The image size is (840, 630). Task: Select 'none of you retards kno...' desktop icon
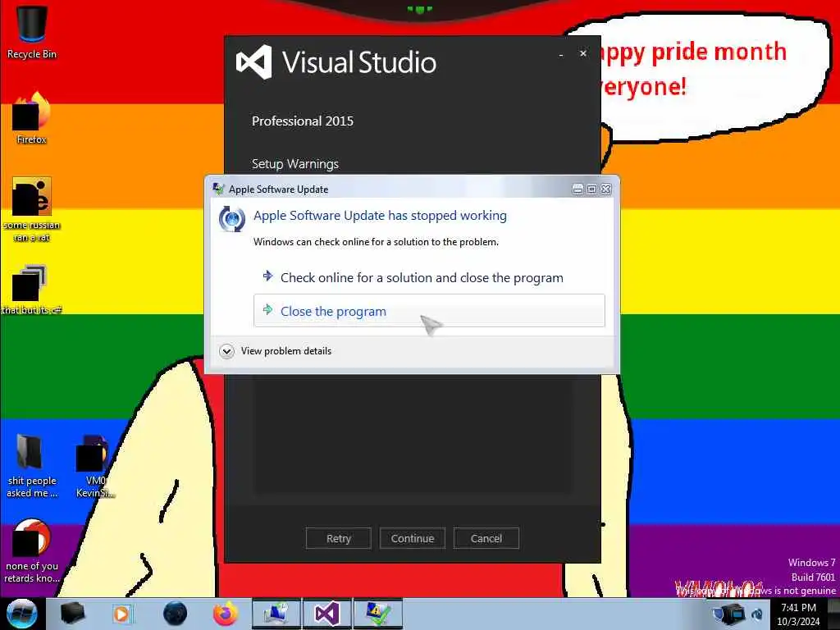(x=32, y=550)
